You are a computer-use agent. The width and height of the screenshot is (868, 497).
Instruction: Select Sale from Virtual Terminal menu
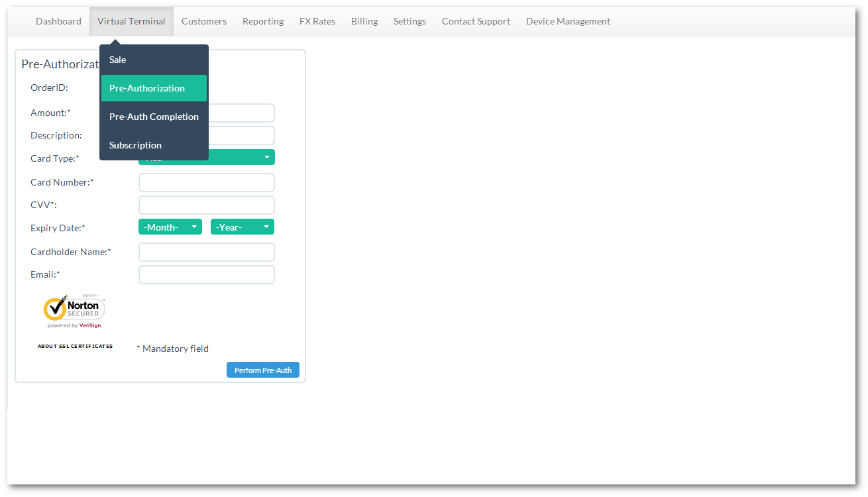point(118,60)
